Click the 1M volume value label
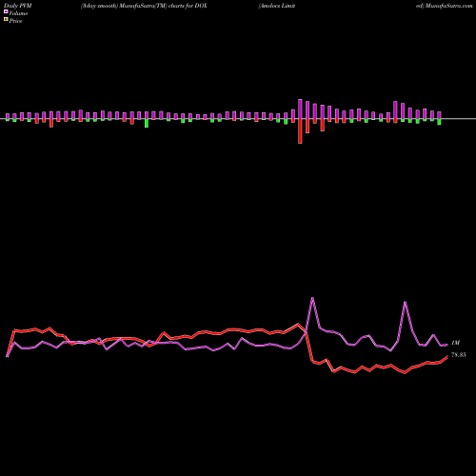 tap(455, 343)
